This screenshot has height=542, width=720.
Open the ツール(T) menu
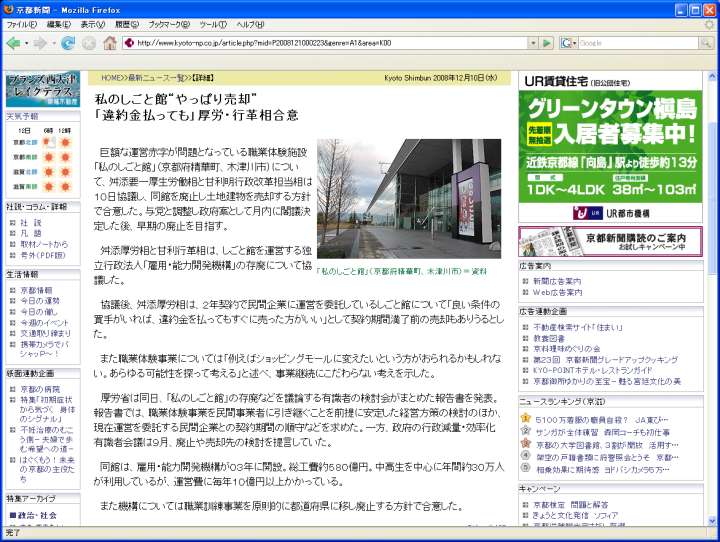coord(212,24)
